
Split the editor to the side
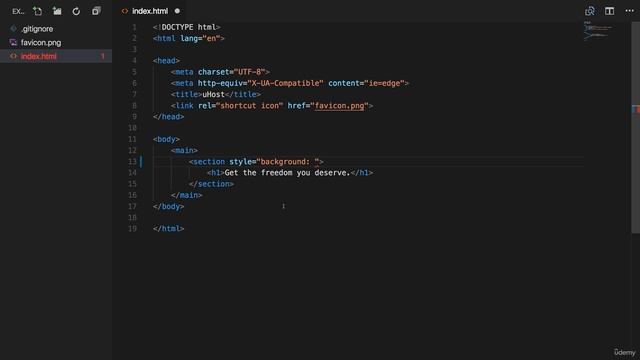pos(609,11)
